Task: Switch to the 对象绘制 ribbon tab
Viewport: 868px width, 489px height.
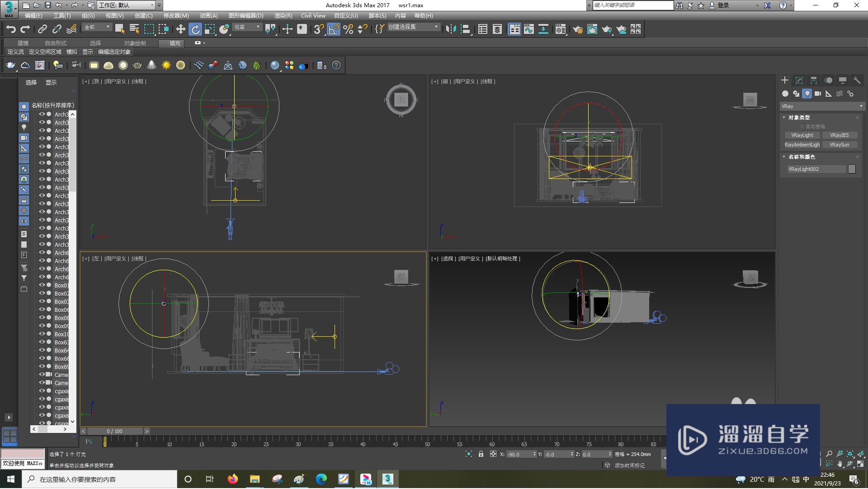Action: coord(135,43)
